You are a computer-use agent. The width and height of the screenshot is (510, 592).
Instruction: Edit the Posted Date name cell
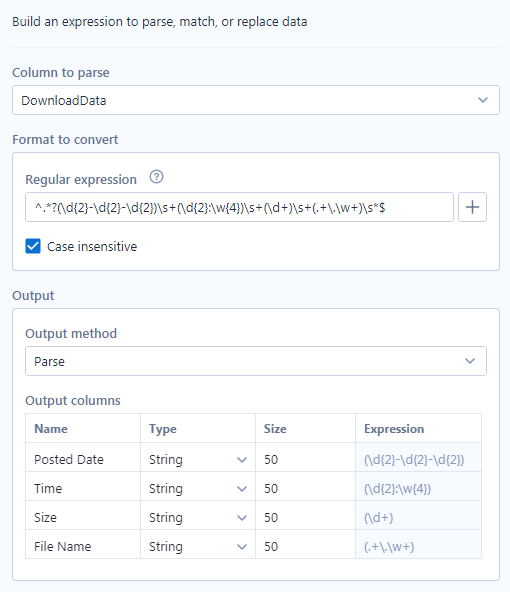click(x=83, y=459)
